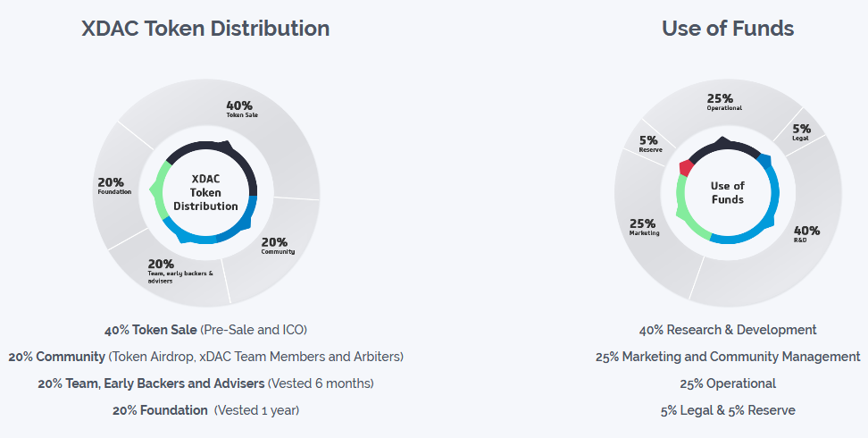Click the "Use of Funds" page heading
Image resolution: width=868 pixels, height=438 pixels.
click(x=728, y=29)
